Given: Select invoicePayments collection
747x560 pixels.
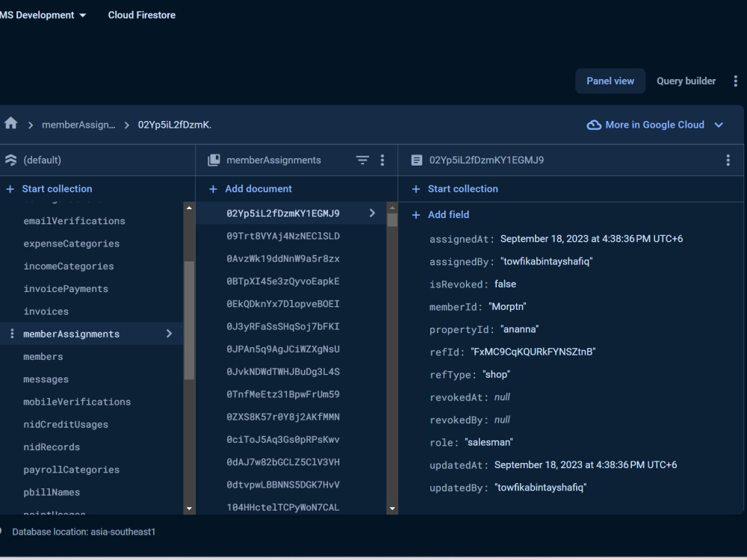Looking at the screenshot, I should [x=66, y=289].
